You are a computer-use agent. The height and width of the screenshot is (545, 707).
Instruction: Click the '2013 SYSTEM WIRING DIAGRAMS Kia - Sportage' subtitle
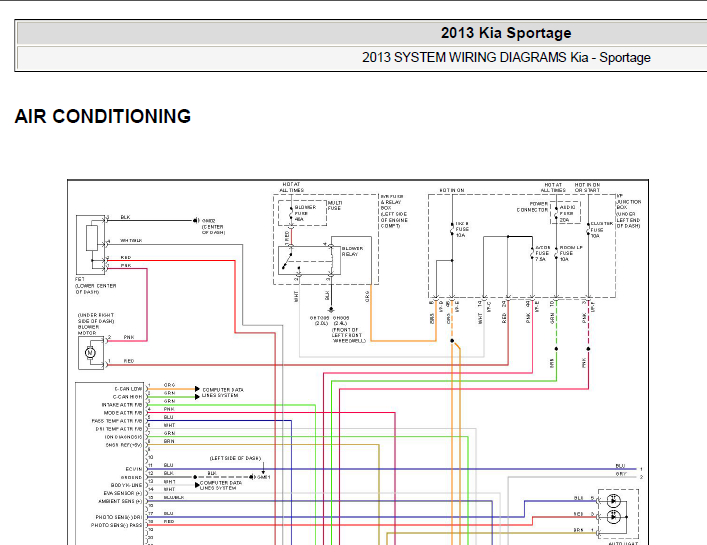point(506,58)
